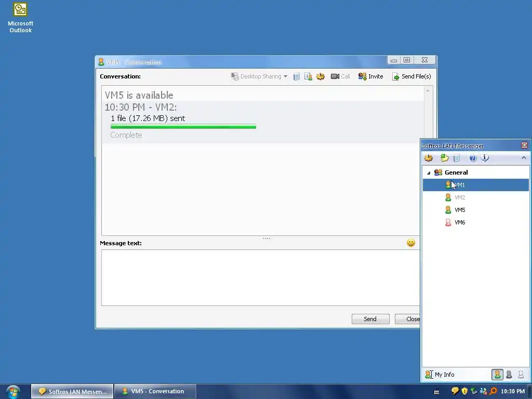The width and height of the screenshot is (532, 399).
Task: Minimize the VM5 Conversation window
Action: [394, 60]
